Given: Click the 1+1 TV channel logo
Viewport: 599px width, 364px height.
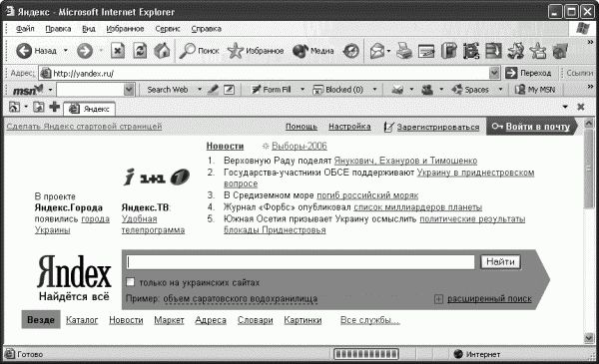Looking at the screenshot, I should coord(153,178).
